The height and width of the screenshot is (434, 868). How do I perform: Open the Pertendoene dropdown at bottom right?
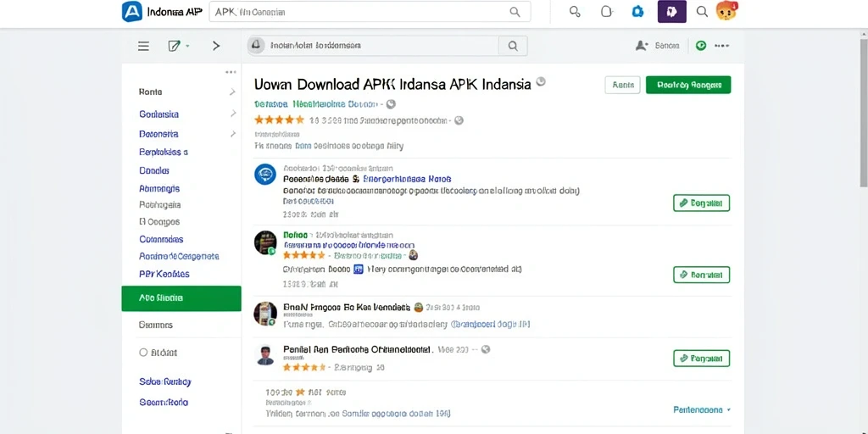pos(702,409)
